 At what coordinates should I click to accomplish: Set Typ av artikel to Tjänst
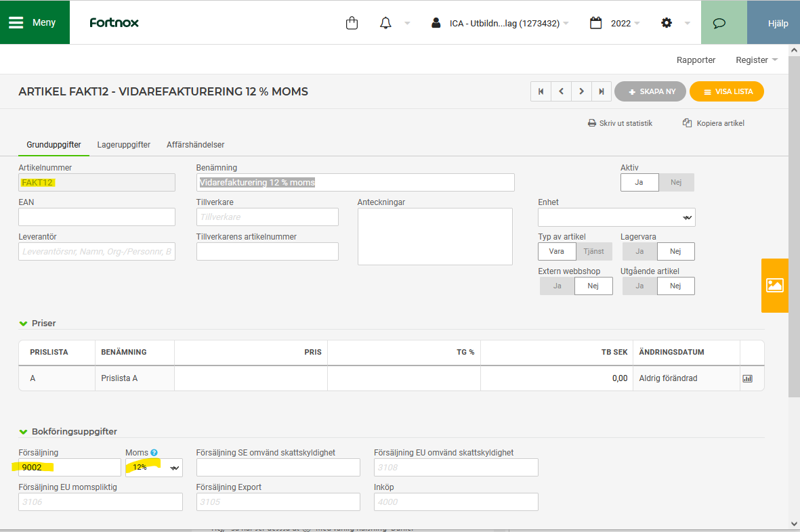(x=594, y=251)
